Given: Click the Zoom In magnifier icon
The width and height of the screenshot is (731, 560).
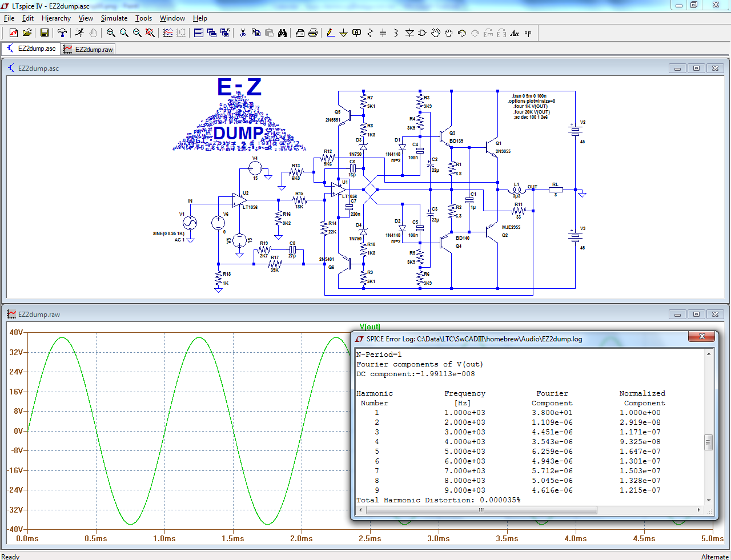Looking at the screenshot, I should (111, 33).
